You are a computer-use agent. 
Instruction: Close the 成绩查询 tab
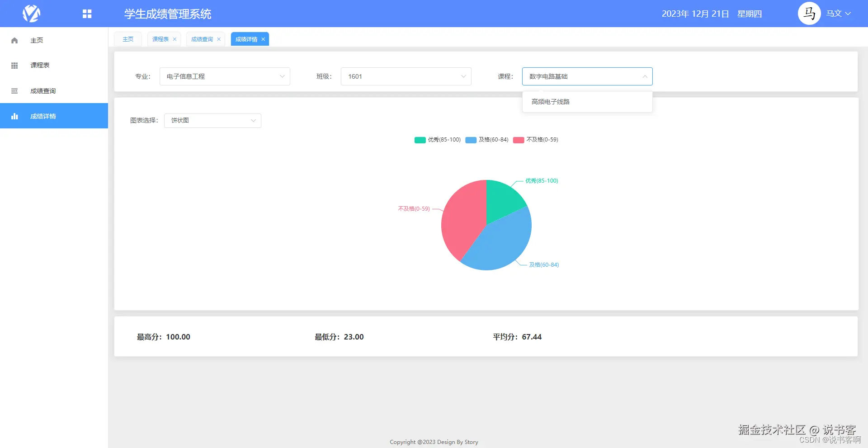click(219, 39)
